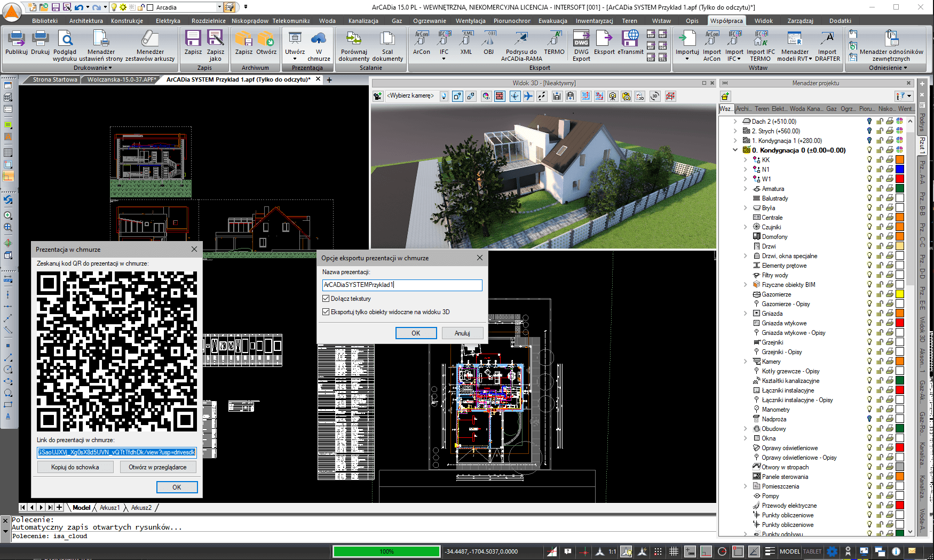
Task: Click the cloud presentation link field
Action: [117, 452]
